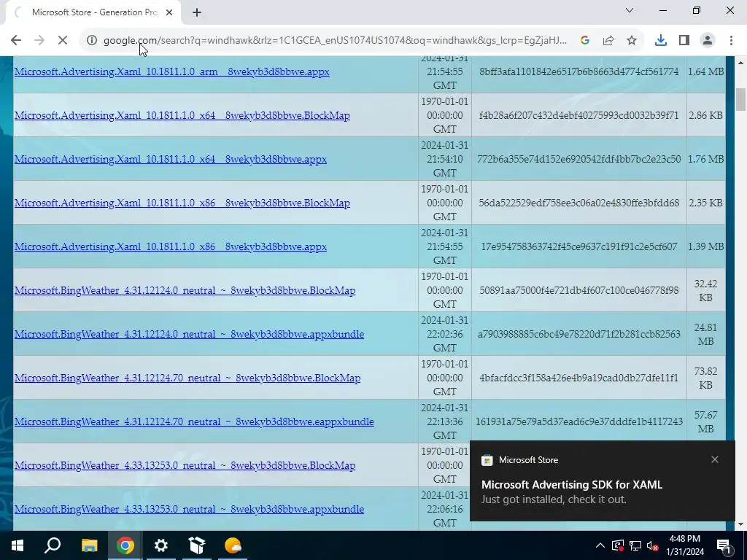Open a new tab
Screen dimensions: 747x560
click(197, 12)
